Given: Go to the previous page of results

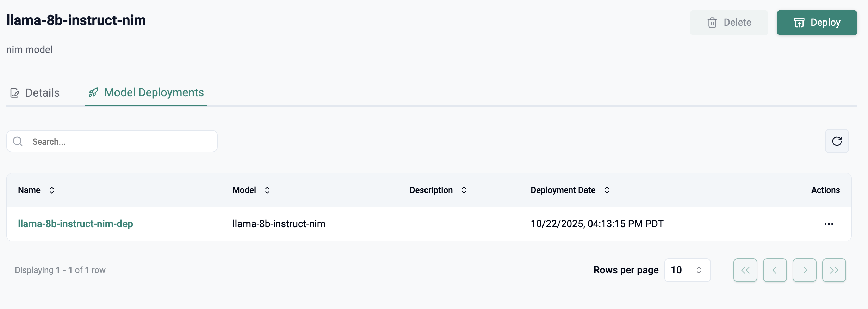Looking at the screenshot, I should pos(775,270).
